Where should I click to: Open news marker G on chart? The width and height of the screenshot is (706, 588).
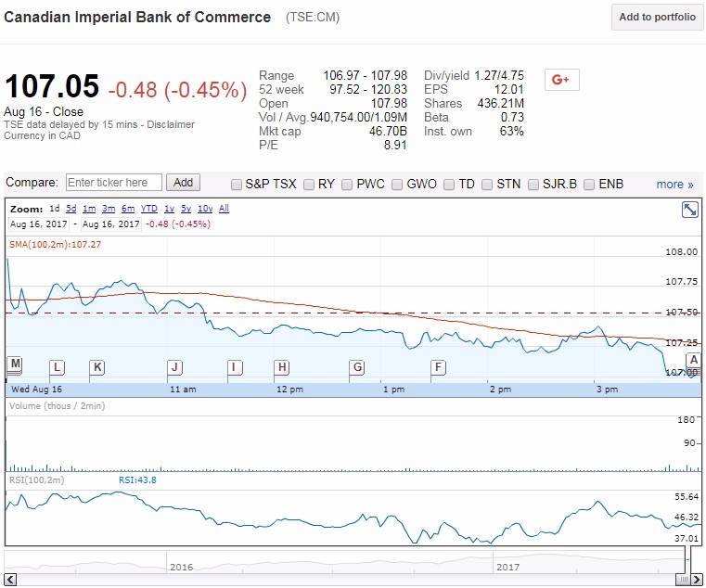click(357, 367)
